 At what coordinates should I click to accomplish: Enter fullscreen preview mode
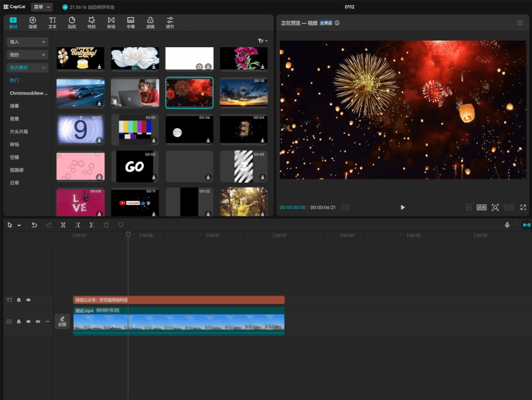pyautogui.click(x=523, y=207)
